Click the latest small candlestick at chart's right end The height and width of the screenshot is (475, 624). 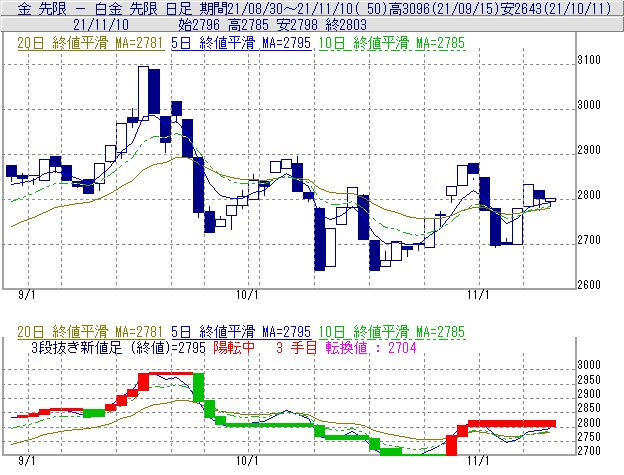(550, 201)
